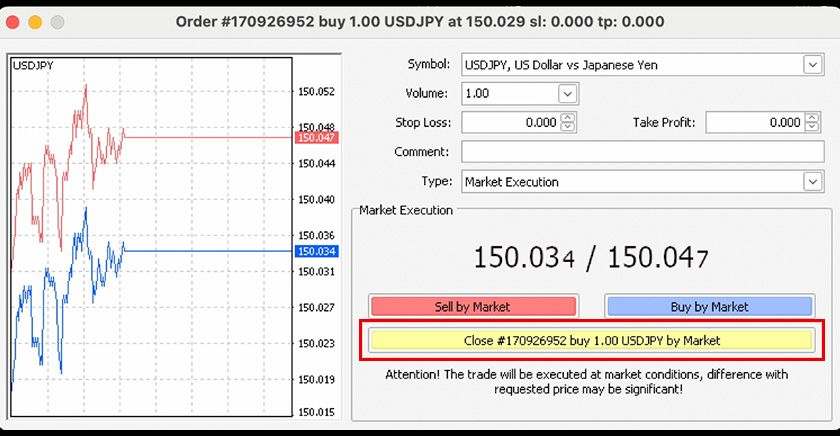Image resolution: width=840 pixels, height=436 pixels.
Task: Click the red window close button
Action: pos(14,21)
